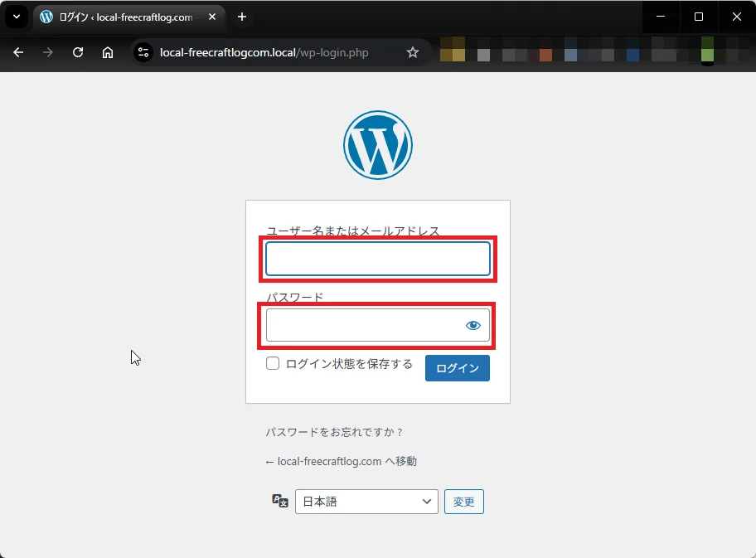Bookmark this page with the star icon
Image resolution: width=756 pixels, height=558 pixels.
pyautogui.click(x=413, y=52)
